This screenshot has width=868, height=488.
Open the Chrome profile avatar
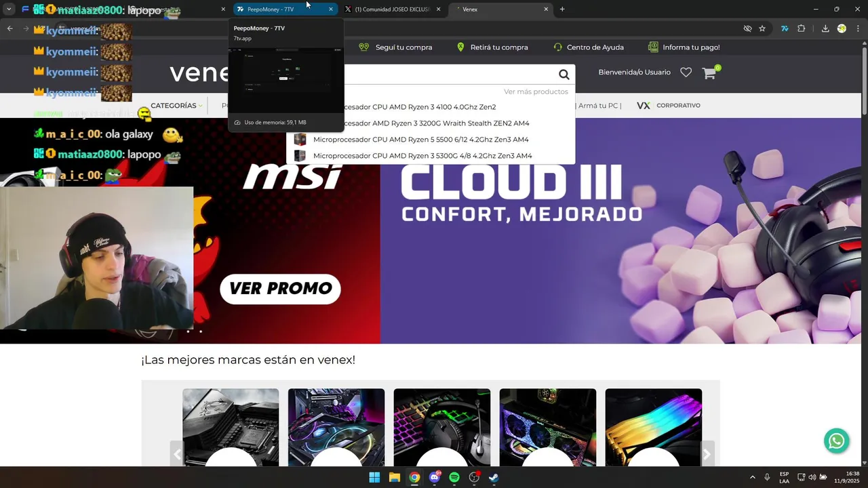pos(842,28)
